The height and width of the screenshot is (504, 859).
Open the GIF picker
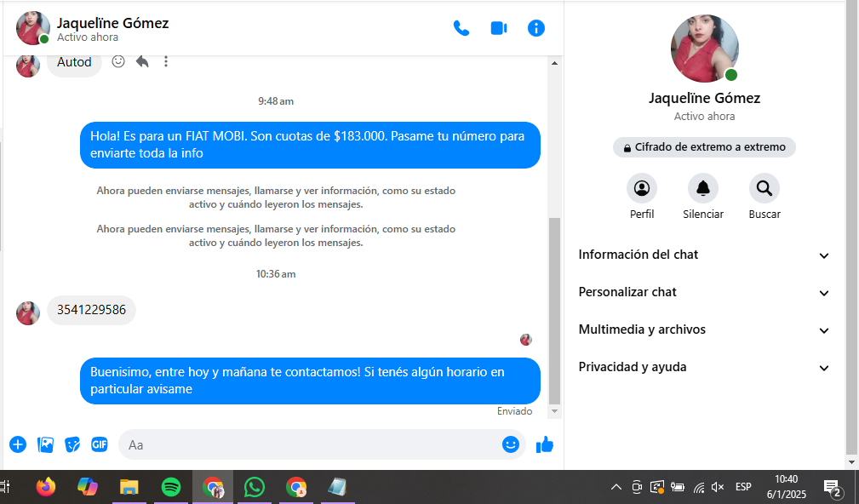point(100,444)
